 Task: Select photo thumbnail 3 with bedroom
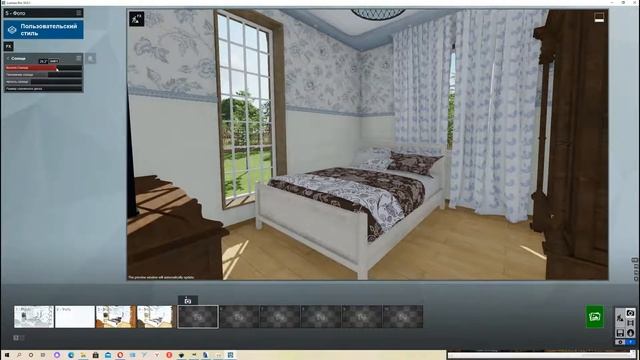pyautogui.click(x=116, y=317)
